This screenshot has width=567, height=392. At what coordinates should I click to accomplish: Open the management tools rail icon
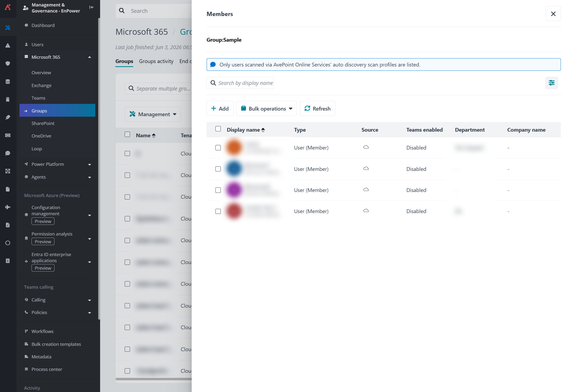tap(8, 28)
